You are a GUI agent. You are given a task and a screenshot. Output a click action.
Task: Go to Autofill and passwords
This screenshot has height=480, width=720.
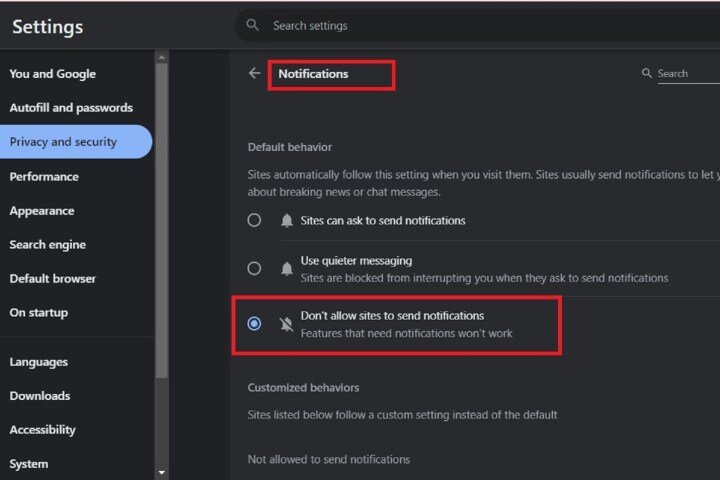click(x=71, y=108)
